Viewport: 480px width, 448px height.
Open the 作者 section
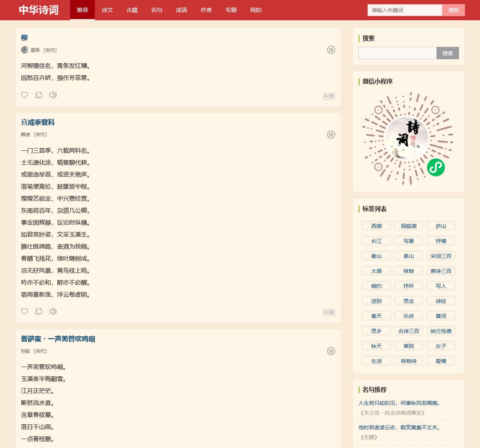click(206, 10)
